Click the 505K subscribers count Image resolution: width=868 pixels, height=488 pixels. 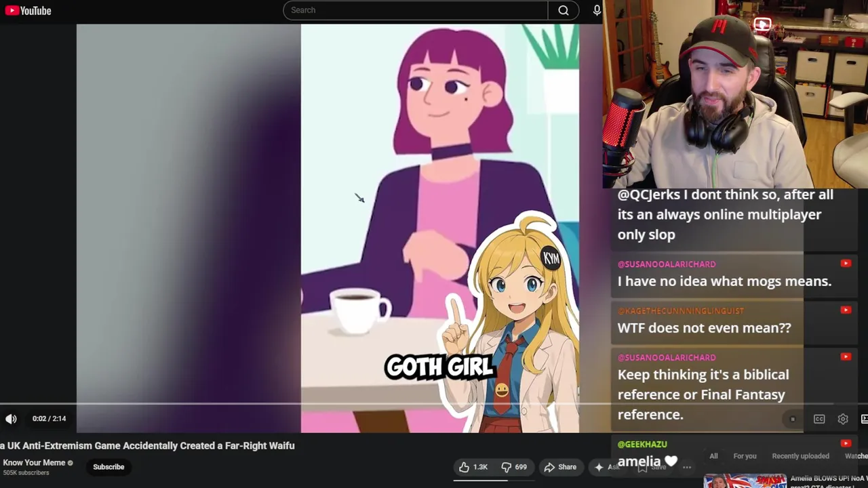pos(26,473)
